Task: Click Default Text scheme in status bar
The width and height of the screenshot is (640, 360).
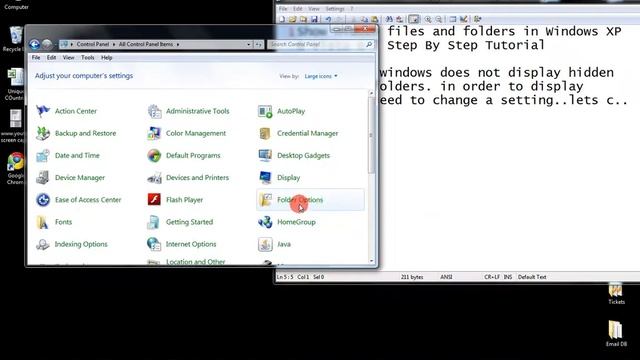Action: click(532, 277)
